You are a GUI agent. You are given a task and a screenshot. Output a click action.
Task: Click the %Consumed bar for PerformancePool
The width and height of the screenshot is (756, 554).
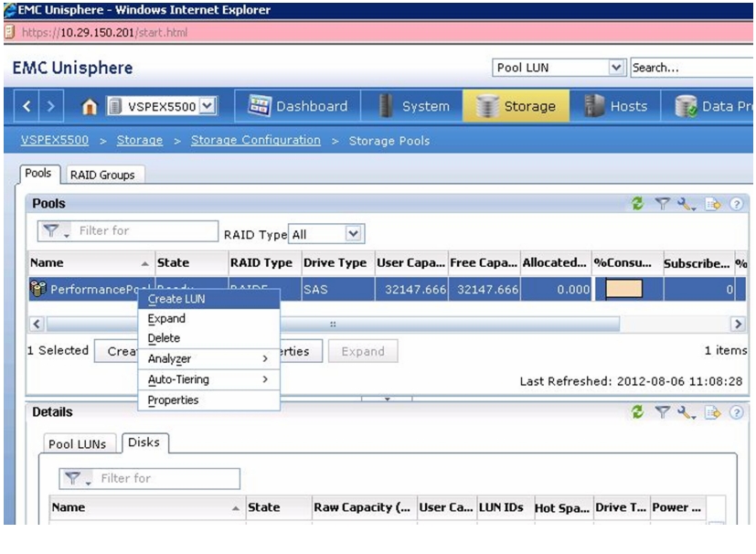(623, 289)
